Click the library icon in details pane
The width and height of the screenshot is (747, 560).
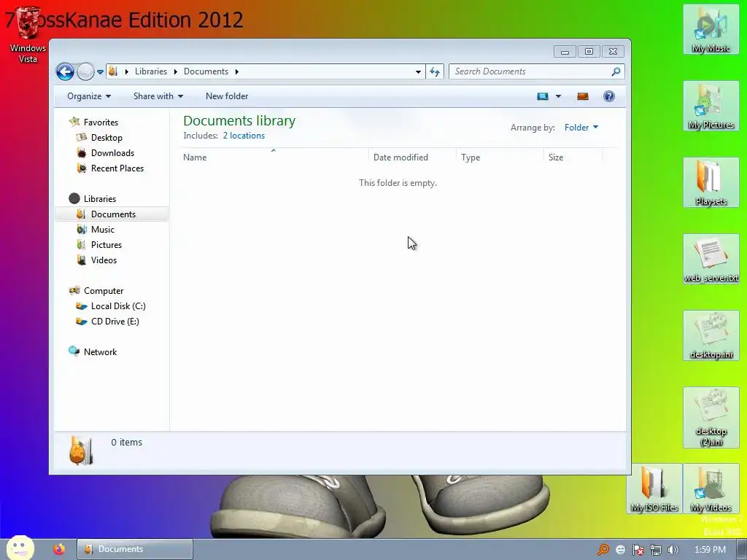click(x=80, y=451)
